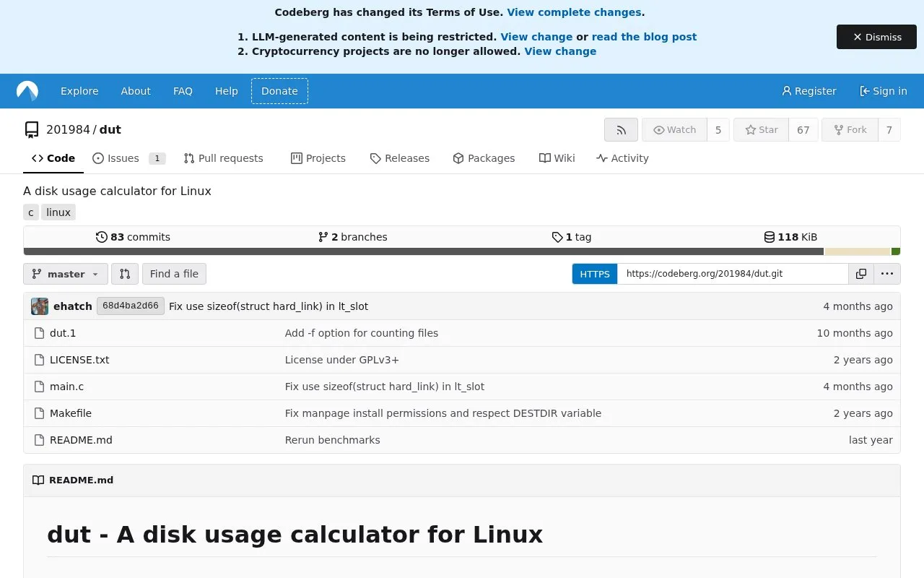Click the Find a file button

click(x=174, y=274)
